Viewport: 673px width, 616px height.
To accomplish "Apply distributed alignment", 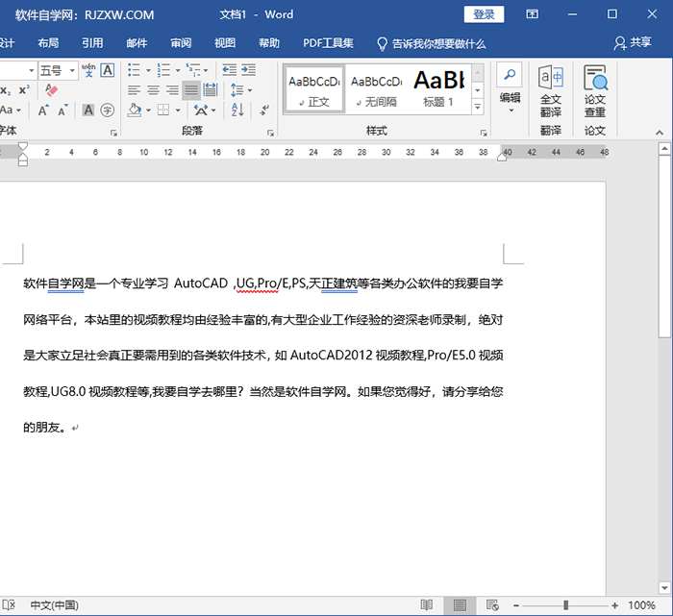I will (x=211, y=90).
